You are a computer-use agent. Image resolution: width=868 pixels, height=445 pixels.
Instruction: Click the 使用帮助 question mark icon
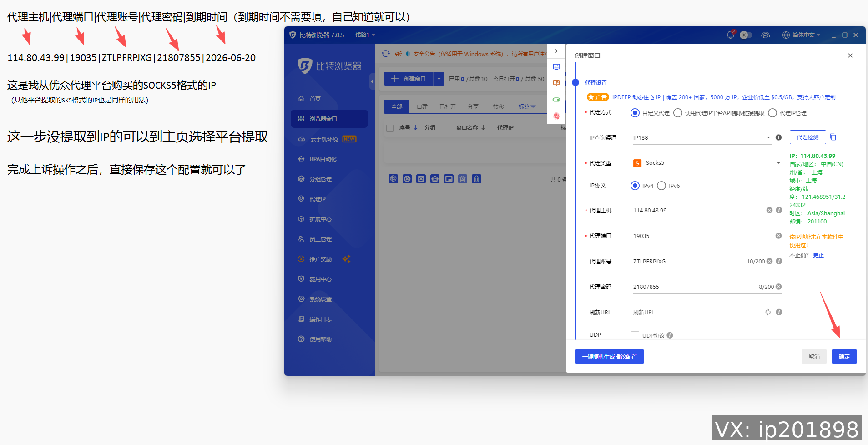(301, 339)
